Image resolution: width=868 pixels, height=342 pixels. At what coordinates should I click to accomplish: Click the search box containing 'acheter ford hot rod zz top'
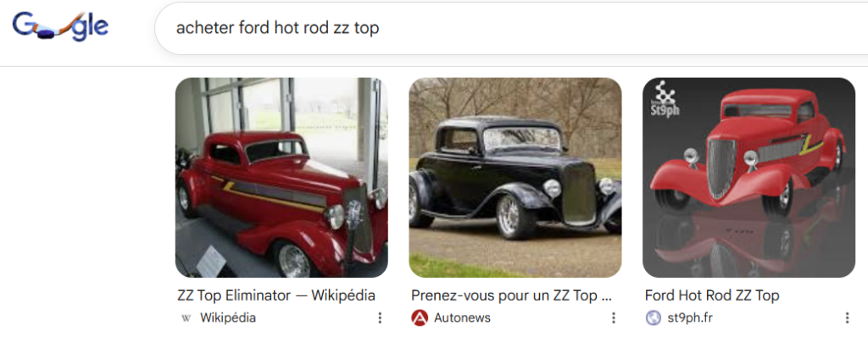(511, 28)
